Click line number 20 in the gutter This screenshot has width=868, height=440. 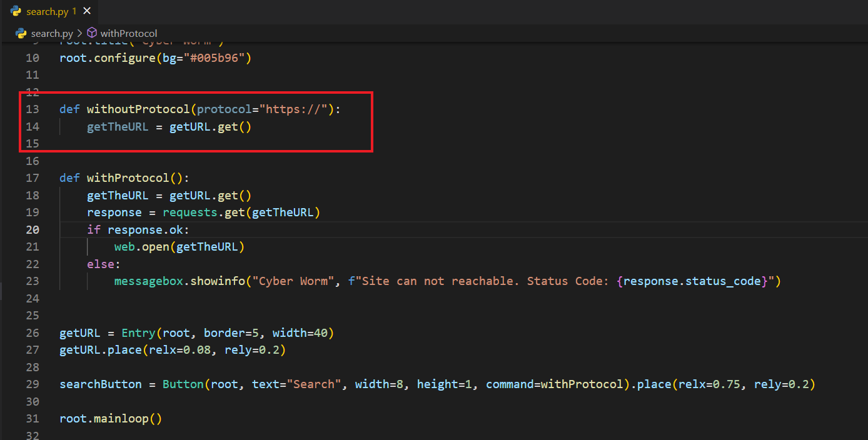pos(32,229)
